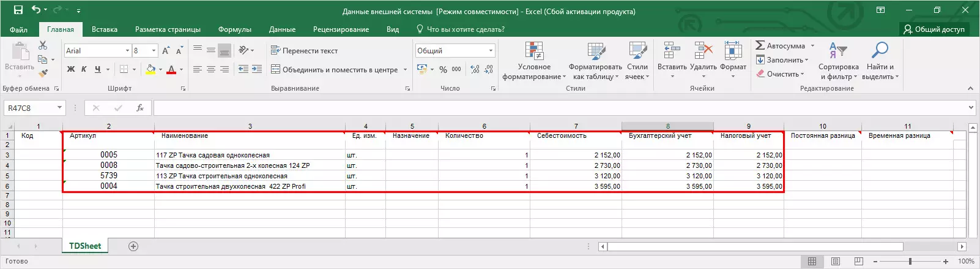980x269 pixels.
Task: Click the Save icon in quick access toolbar
Action: click(18, 10)
